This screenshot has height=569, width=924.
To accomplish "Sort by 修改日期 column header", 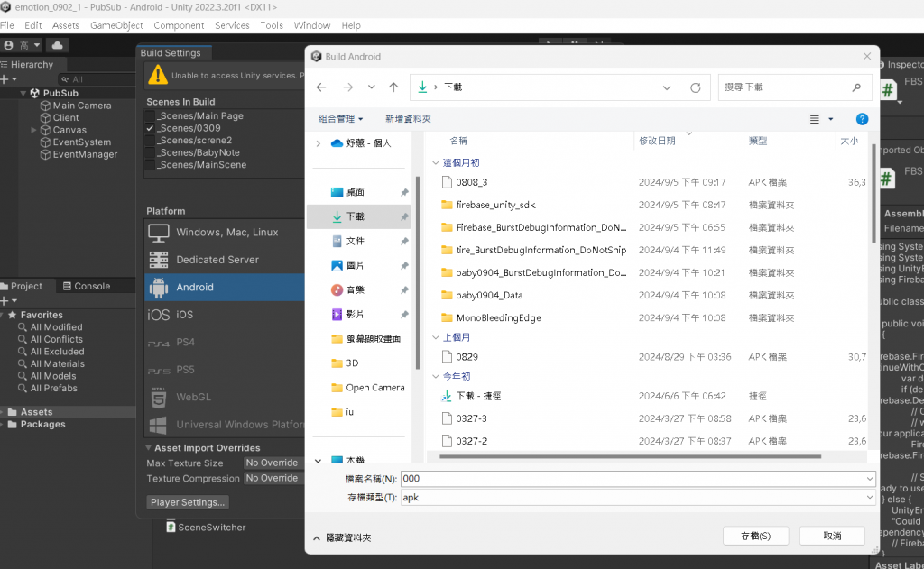I will 658,141.
